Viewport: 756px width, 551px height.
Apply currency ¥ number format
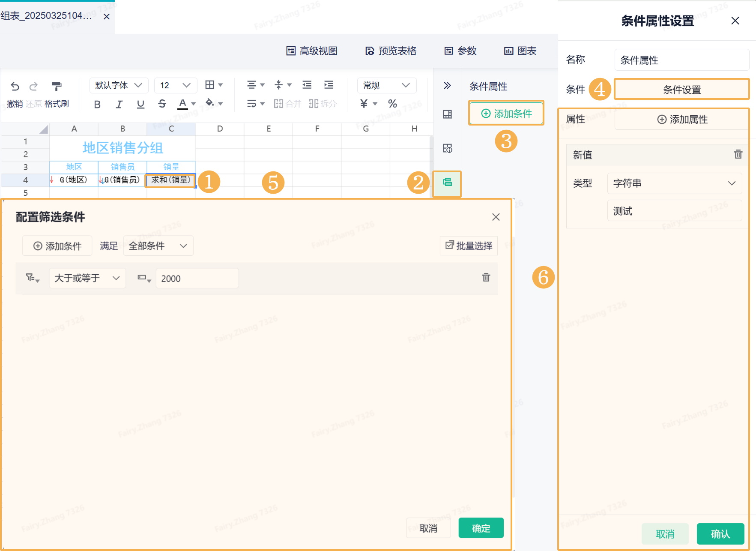[x=364, y=104]
